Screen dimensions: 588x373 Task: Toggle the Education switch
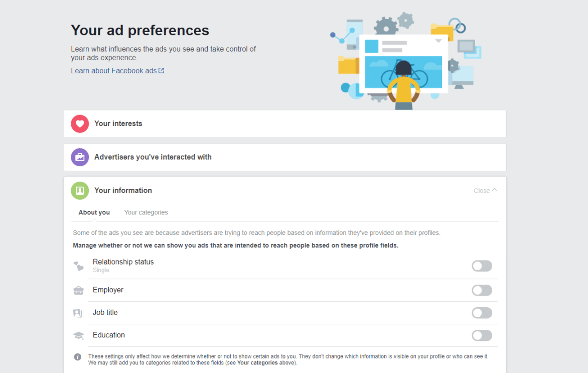pos(482,335)
